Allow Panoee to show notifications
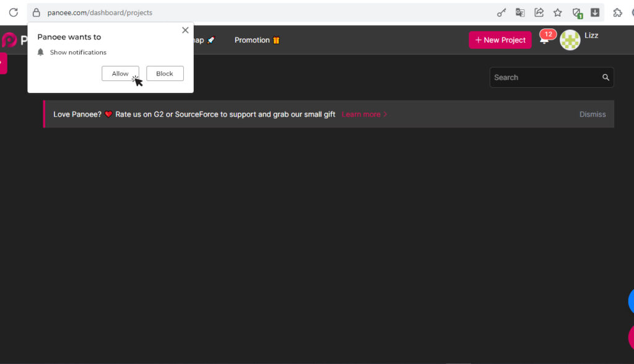This screenshot has width=634, height=364. (120, 74)
